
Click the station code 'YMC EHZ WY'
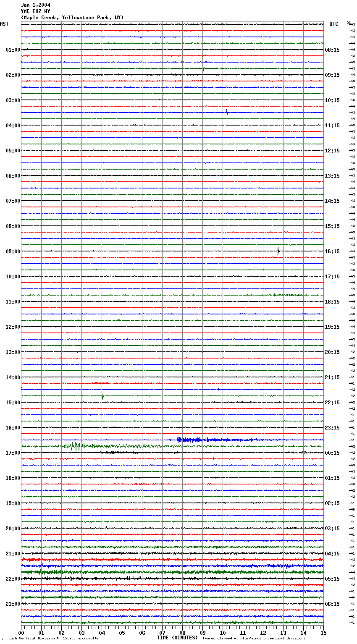(35, 11)
